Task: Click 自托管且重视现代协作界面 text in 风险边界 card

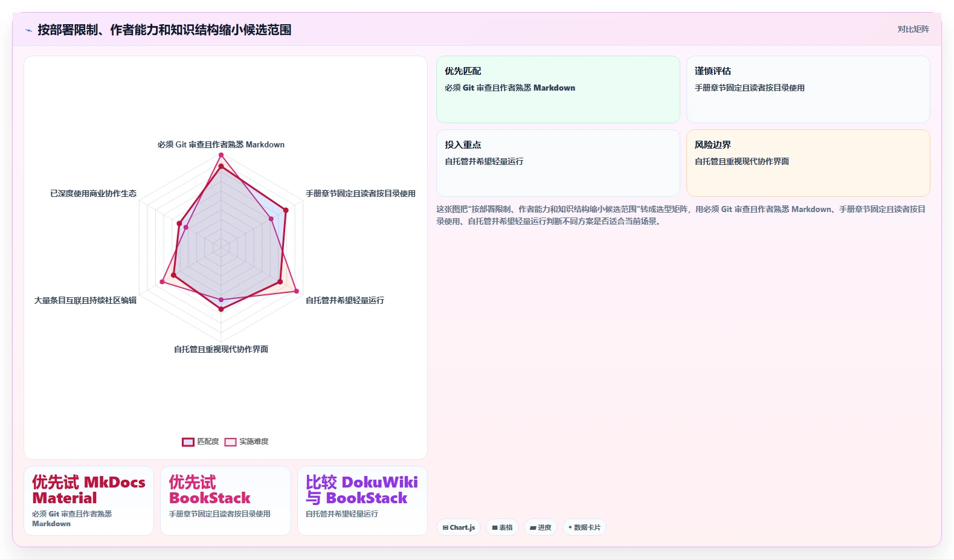Action: (x=742, y=161)
